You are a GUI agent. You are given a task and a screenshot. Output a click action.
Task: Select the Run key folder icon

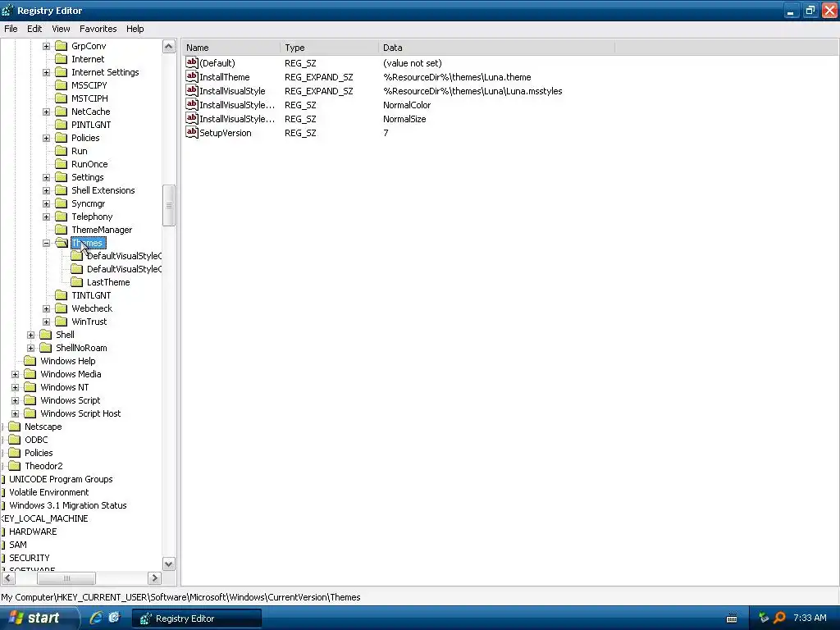[x=62, y=151]
